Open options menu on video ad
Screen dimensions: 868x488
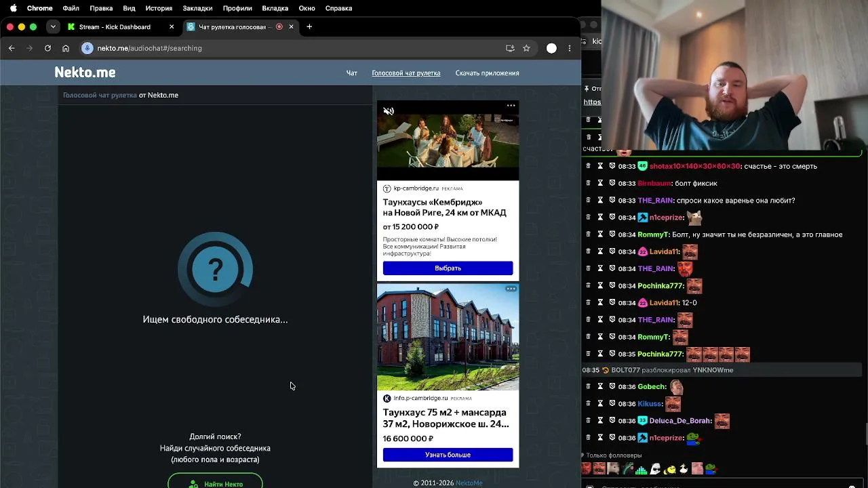tap(511, 106)
